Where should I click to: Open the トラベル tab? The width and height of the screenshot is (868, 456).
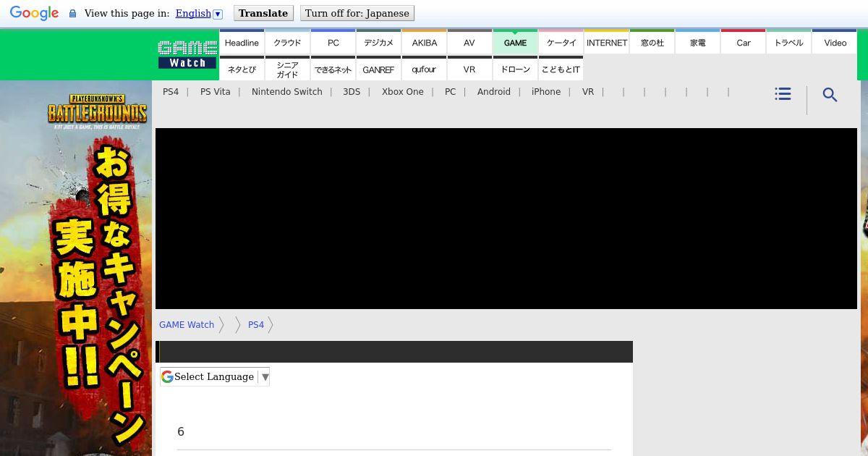coord(788,41)
